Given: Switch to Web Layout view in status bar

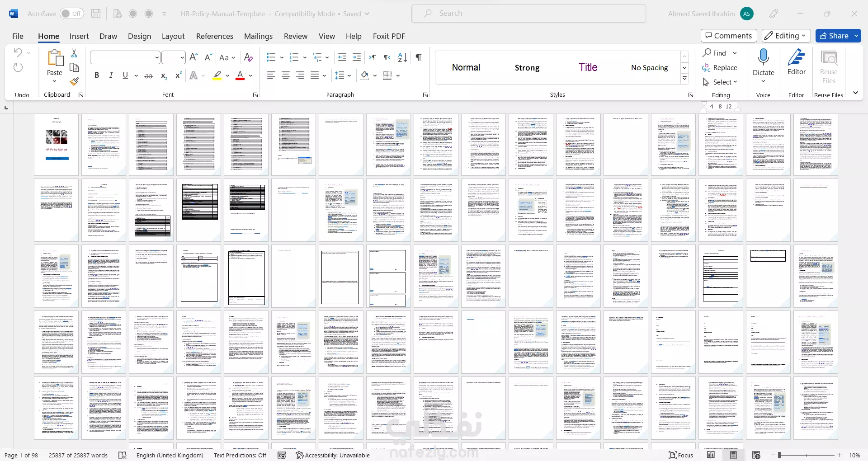Looking at the screenshot, I should point(756,455).
